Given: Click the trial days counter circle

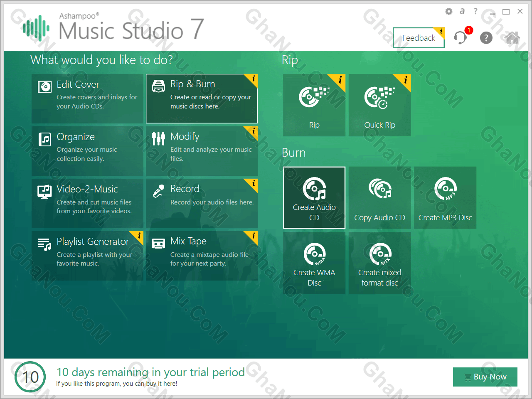Looking at the screenshot, I should click(30, 377).
